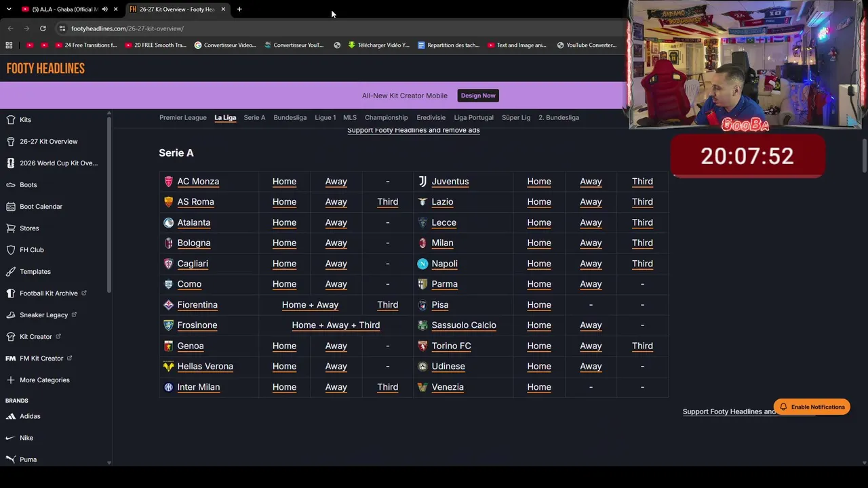Viewport: 868px width, 488px height.
Task: Select the Adidas brand logo icon
Action: (10, 416)
